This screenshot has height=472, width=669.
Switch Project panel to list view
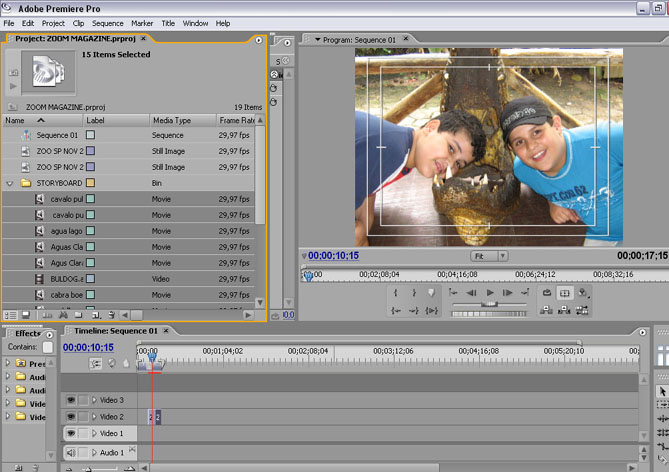tap(11, 315)
